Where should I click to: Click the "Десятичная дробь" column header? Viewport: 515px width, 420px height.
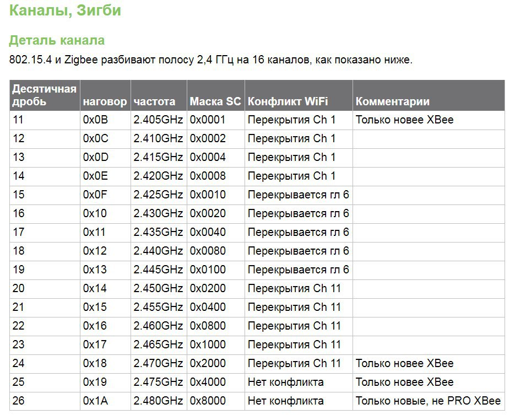tap(44, 95)
